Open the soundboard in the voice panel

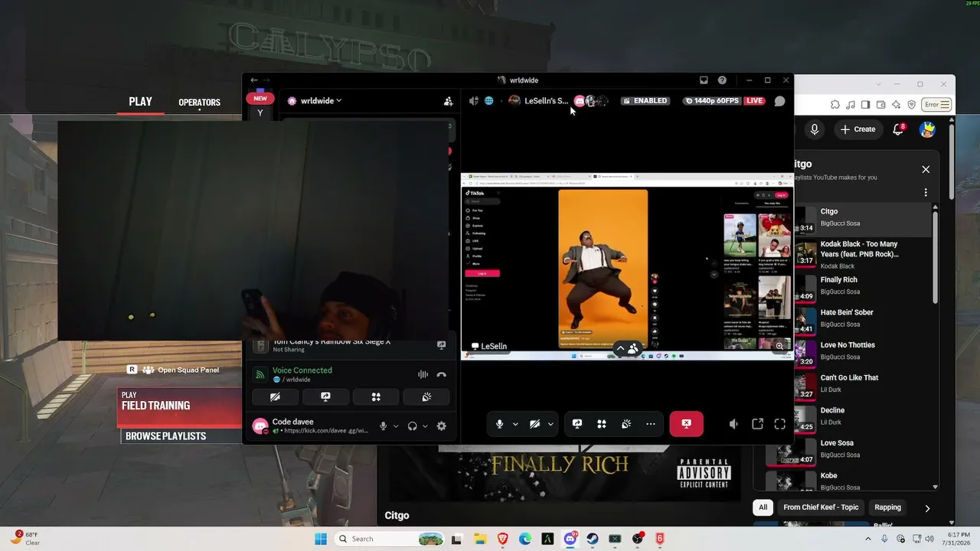click(x=426, y=397)
